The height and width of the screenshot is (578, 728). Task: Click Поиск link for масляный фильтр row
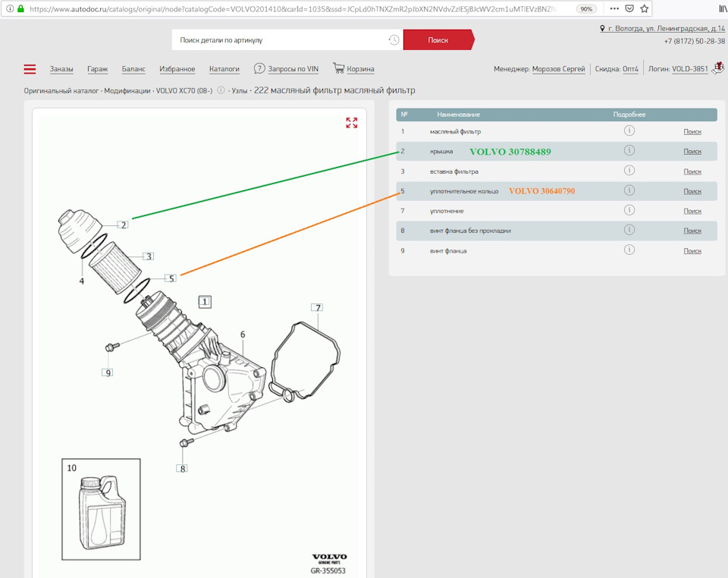(x=692, y=131)
